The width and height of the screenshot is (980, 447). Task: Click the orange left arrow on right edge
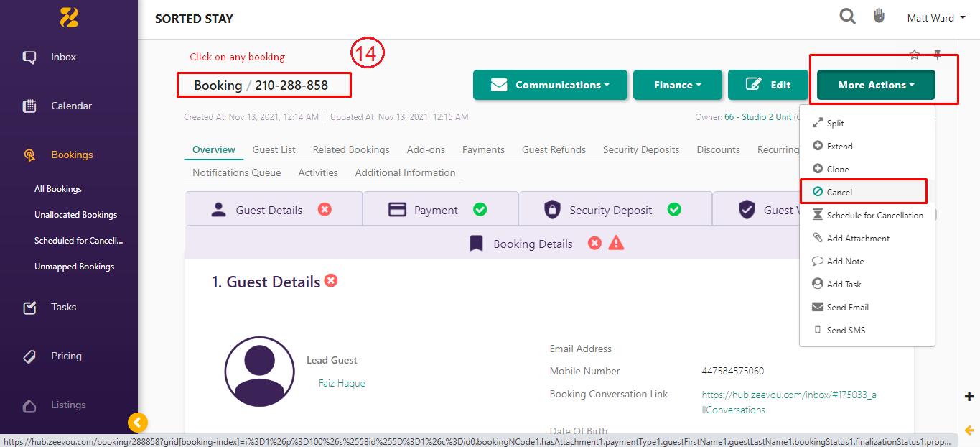point(969,430)
